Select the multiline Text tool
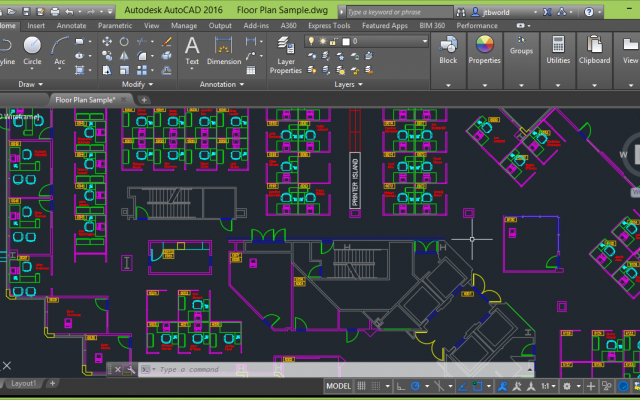 (x=192, y=50)
